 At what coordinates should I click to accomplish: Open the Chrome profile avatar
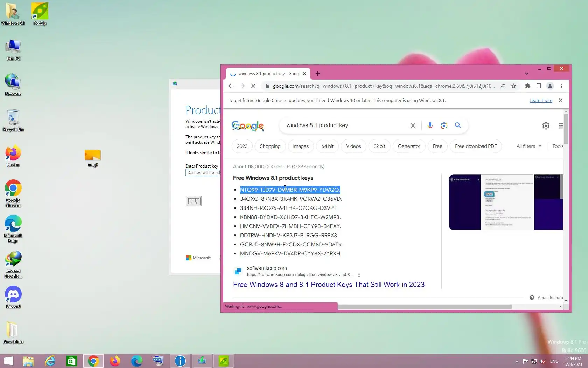550,86
